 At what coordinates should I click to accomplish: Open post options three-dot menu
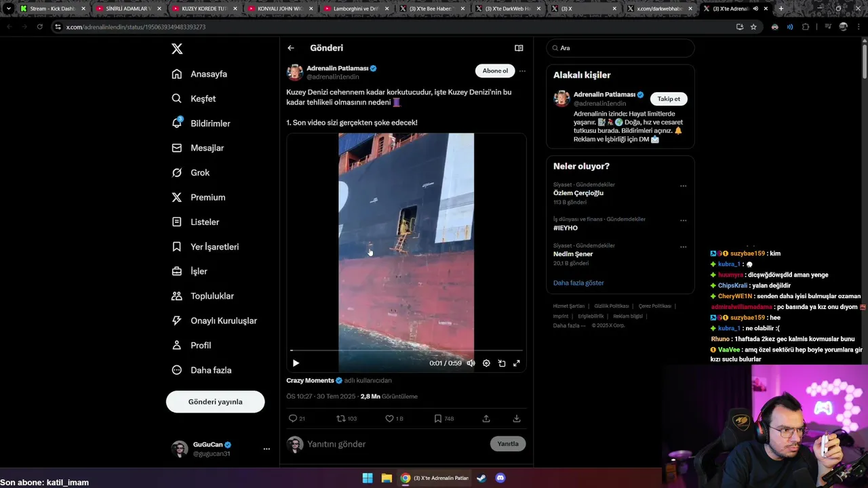522,71
